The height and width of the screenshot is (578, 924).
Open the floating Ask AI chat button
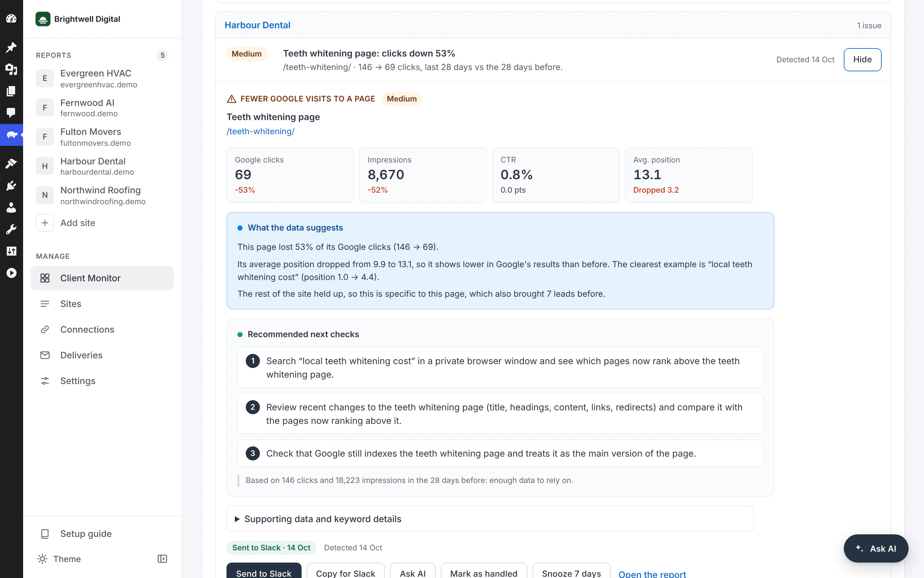876,548
